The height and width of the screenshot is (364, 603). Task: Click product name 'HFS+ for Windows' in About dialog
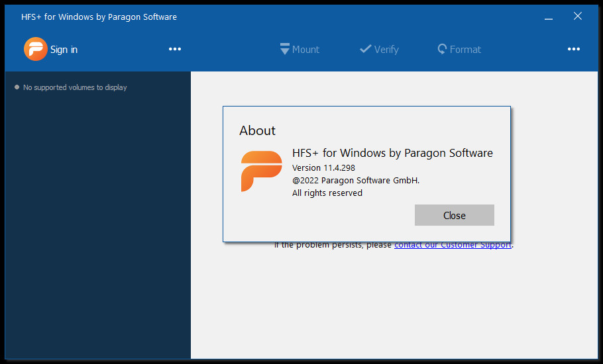click(392, 153)
